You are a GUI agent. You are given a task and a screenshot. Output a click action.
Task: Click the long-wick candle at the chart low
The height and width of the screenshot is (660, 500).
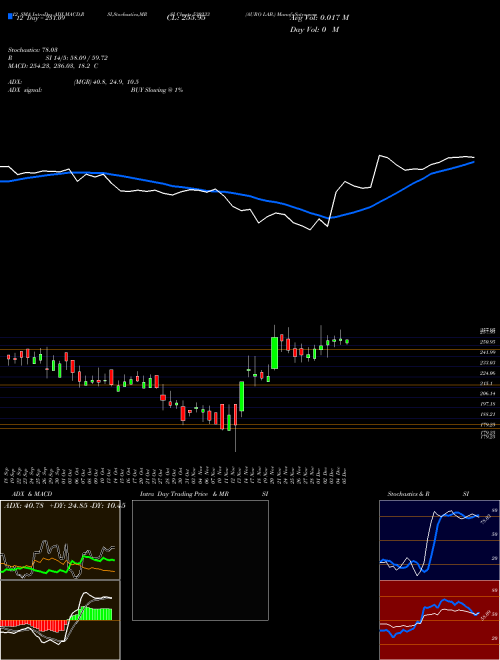(235, 427)
